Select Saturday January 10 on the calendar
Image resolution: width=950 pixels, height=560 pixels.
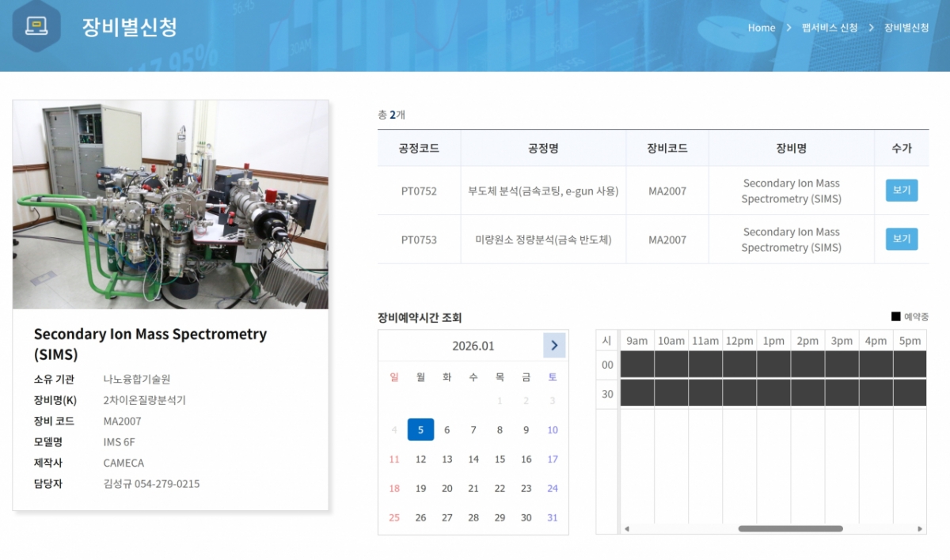click(552, 429)
